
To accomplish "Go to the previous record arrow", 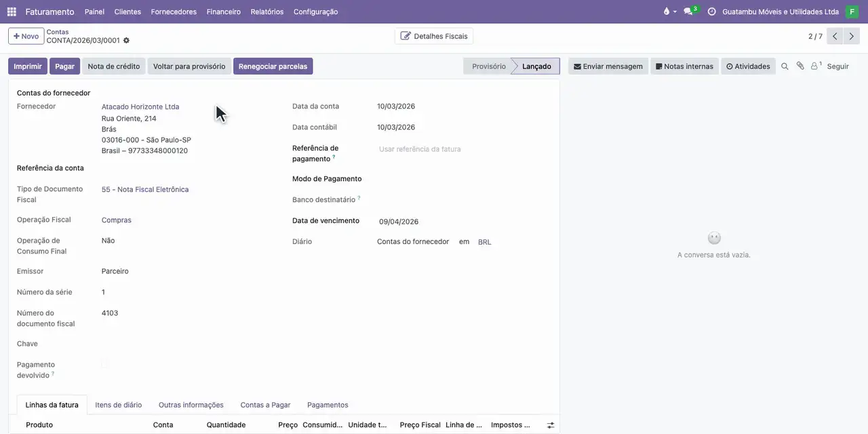I will [835, 37].
